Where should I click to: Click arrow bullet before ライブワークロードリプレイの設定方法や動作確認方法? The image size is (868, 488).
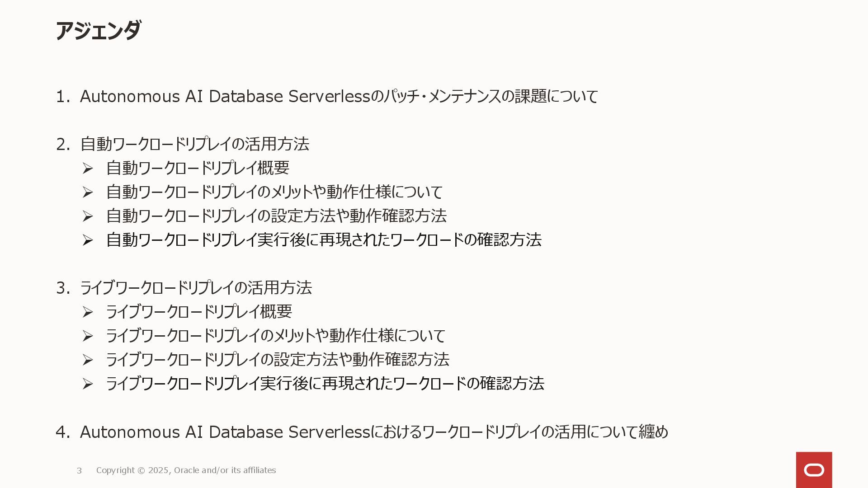pos(87,360)
